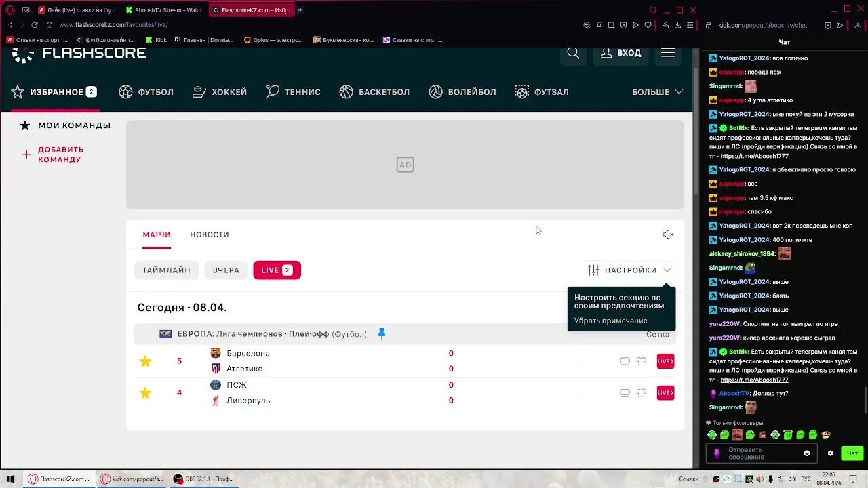Open the volume tray icon
Viewport: 868px width, 488px height.
pos(793,479)
